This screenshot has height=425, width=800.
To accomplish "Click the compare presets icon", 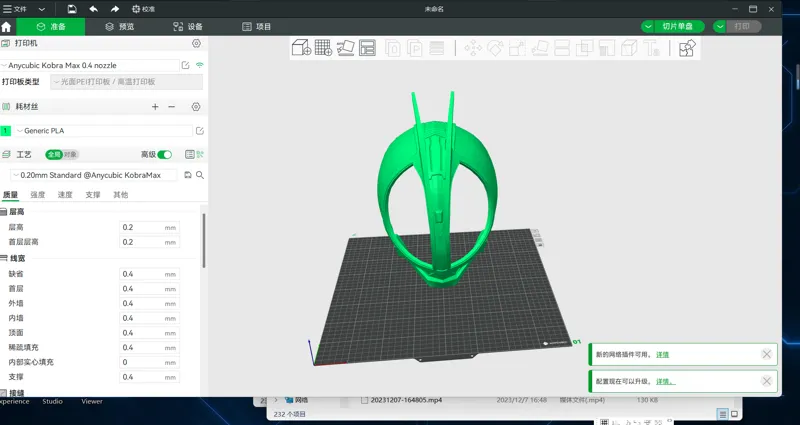I will coord(200,155).
